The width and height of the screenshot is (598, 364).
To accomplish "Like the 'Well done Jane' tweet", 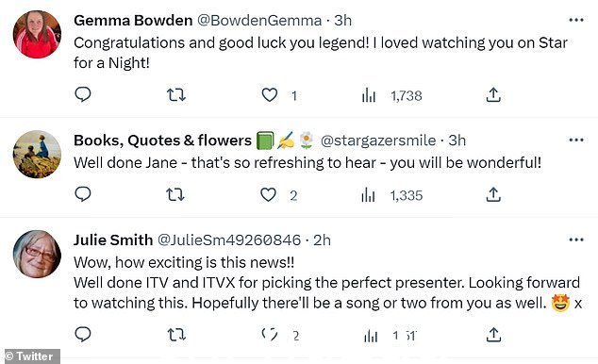I will point(268,195).
